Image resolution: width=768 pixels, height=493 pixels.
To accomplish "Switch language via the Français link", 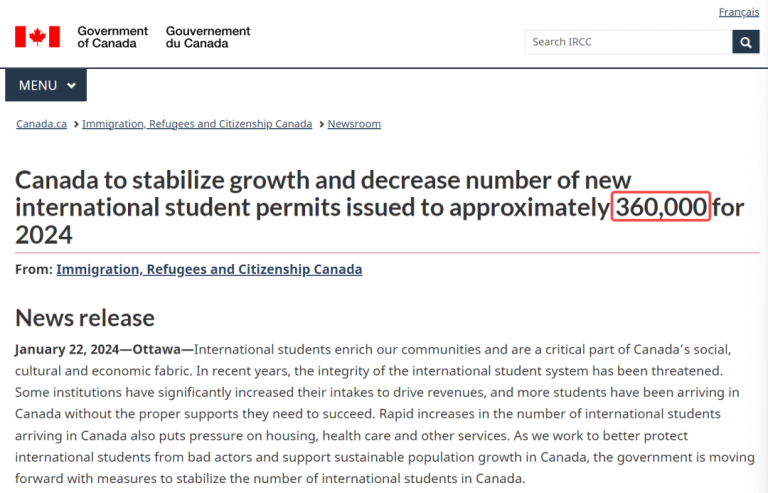I will [x=739, y=12].
